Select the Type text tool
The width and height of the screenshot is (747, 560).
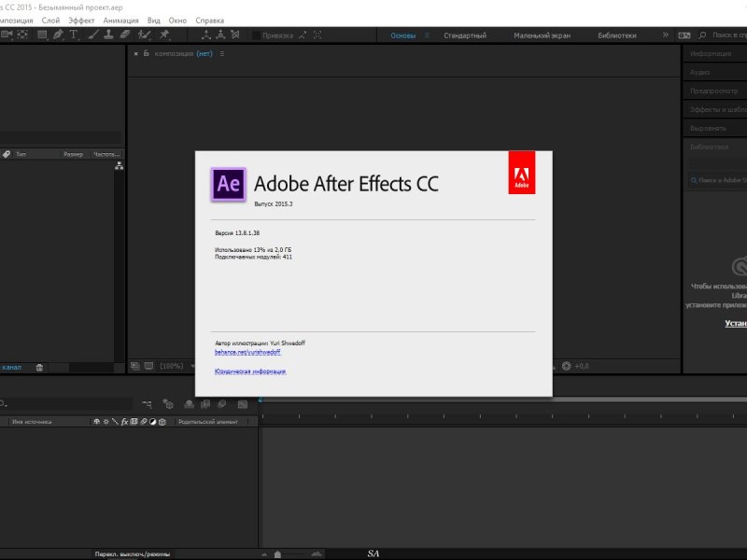coord(74,35)
